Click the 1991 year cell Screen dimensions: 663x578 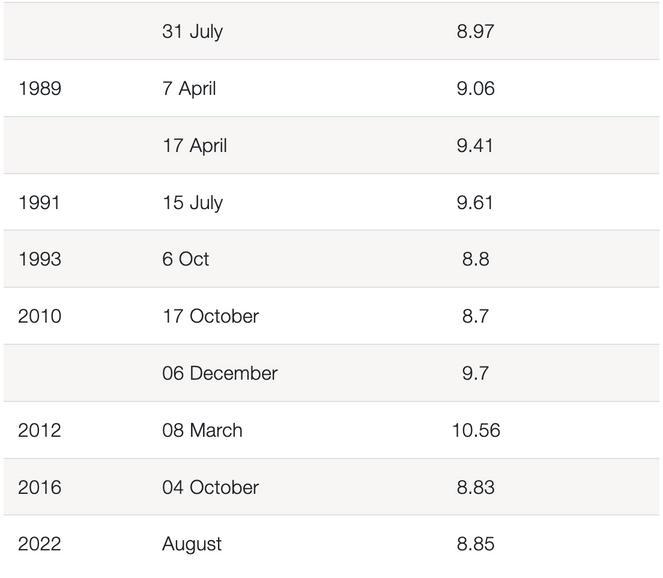pyautogui.click(x=39, y=203)
